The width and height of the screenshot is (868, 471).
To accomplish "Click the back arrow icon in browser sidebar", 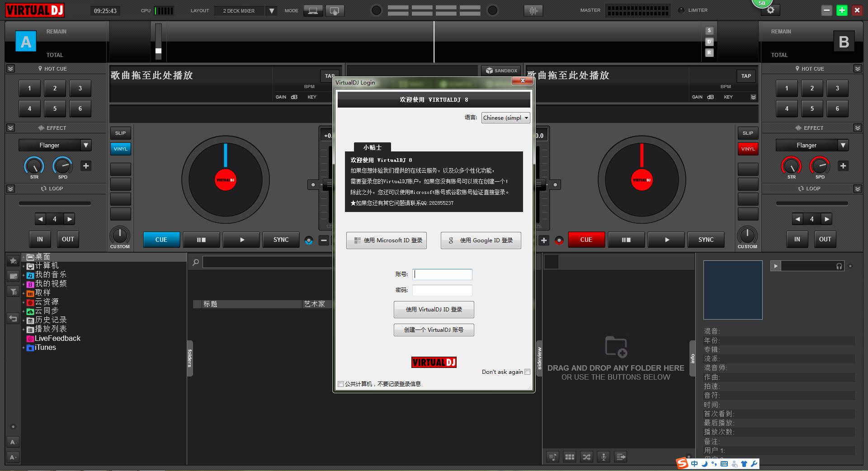I will [x=13, y=319].
